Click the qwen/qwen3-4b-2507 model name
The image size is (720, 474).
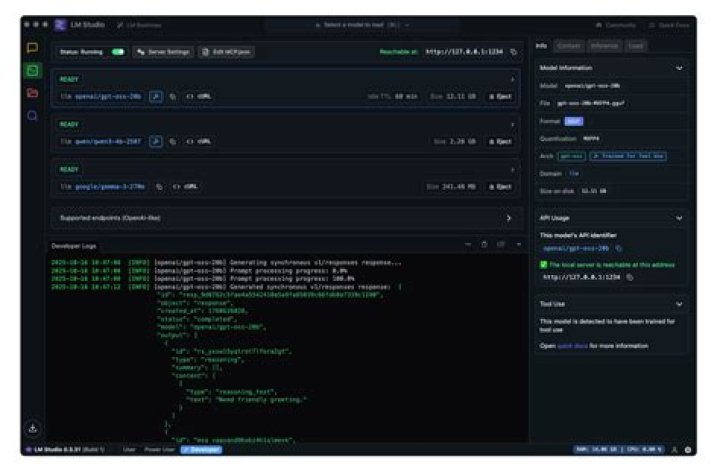[x=108, y=141]
